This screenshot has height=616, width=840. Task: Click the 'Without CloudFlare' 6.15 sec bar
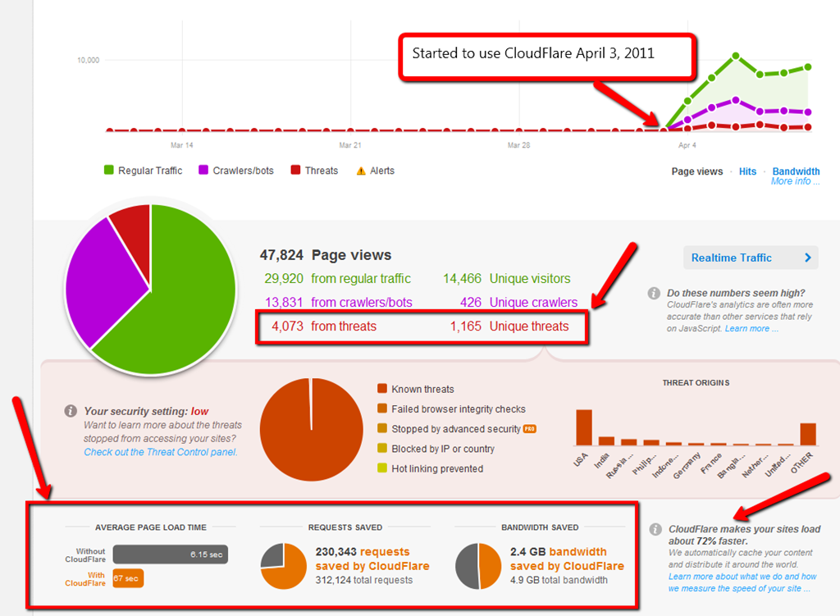click(x=171, y=554)
